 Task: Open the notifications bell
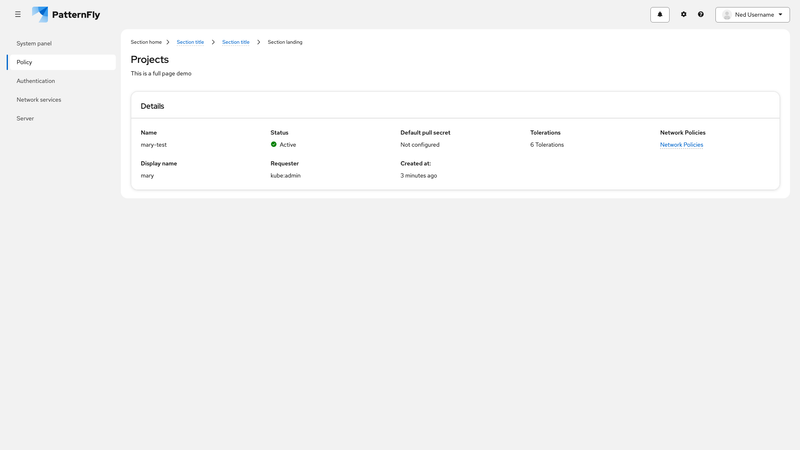tap(659, 14)
